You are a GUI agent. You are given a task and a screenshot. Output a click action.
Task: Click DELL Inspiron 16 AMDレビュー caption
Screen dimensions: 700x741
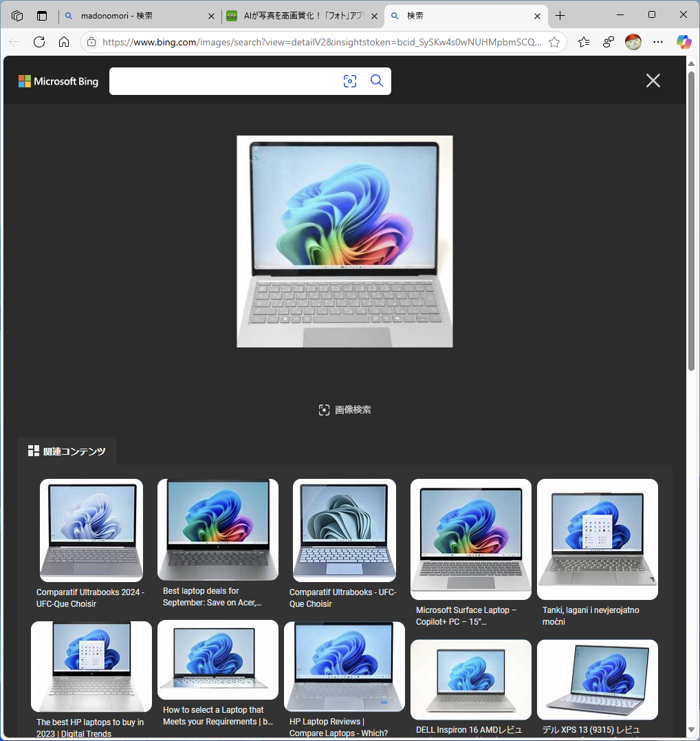click(469, 730)
